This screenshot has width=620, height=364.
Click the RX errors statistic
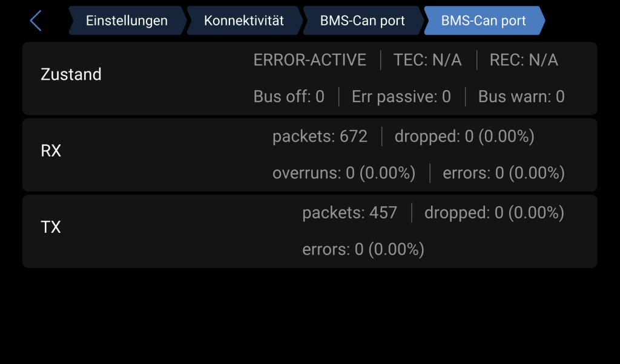504,174
